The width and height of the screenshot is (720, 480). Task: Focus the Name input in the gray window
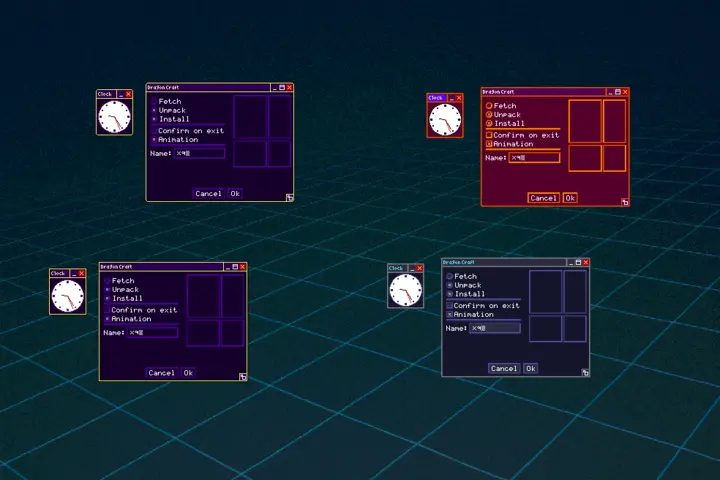coord(494,328)
